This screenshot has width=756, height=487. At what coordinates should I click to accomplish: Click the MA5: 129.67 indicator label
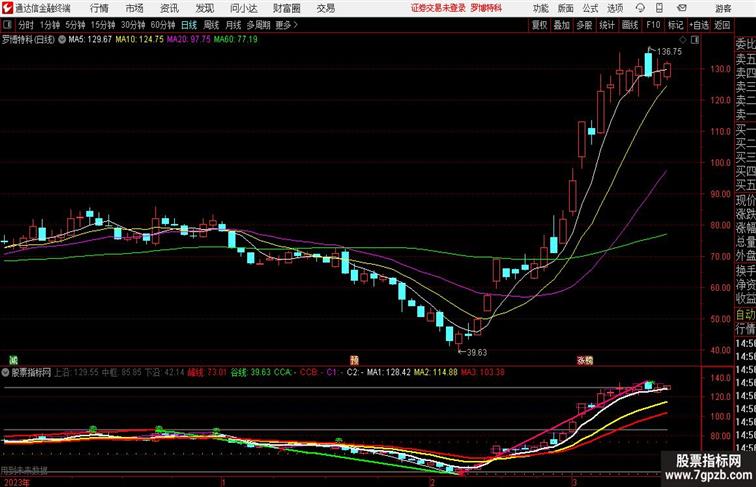pos(90,40)
